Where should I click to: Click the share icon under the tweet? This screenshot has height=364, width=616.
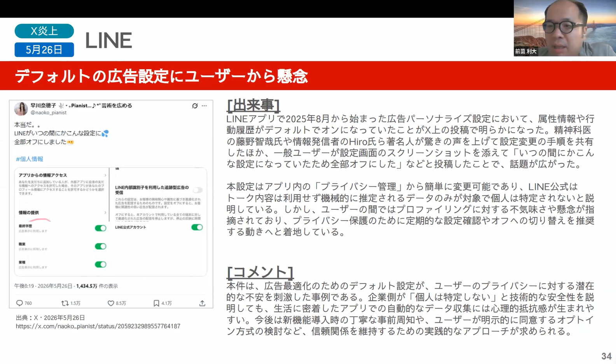point(202,303)
